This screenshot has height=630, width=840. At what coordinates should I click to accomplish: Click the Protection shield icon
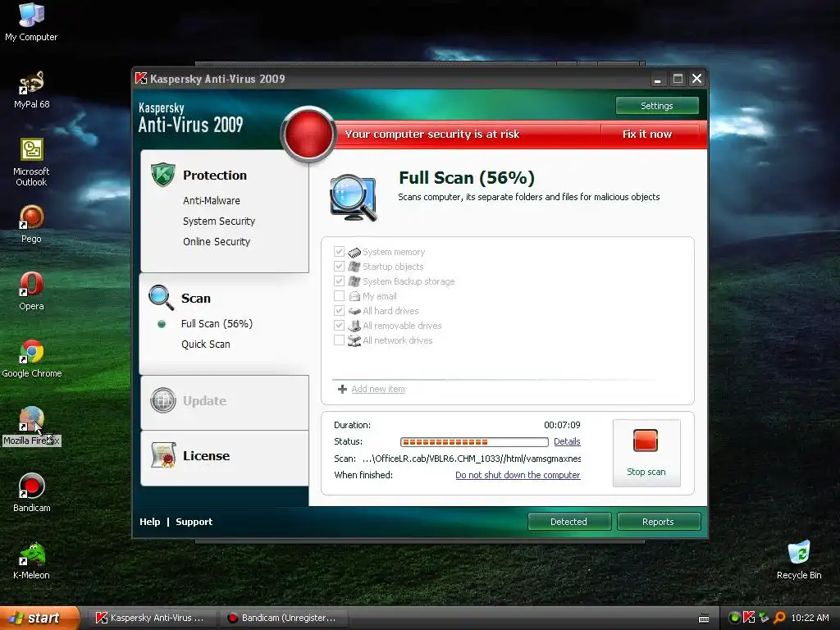coord(163,175)
